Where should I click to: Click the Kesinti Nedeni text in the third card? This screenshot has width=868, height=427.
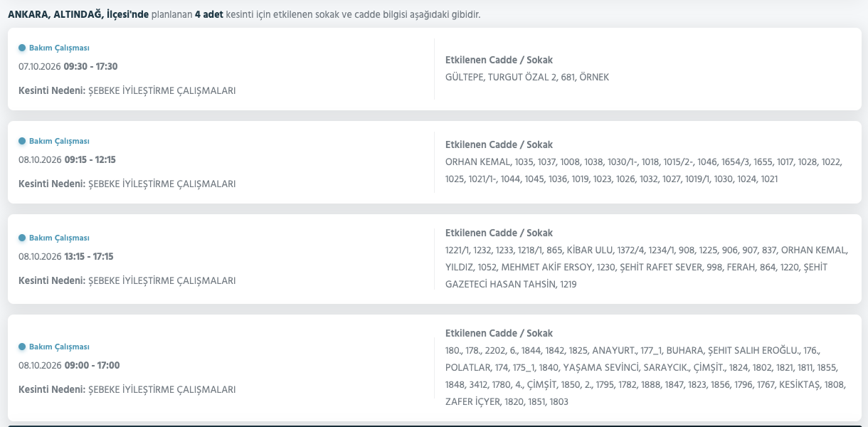pyautogui.click(x=127, y=280)
